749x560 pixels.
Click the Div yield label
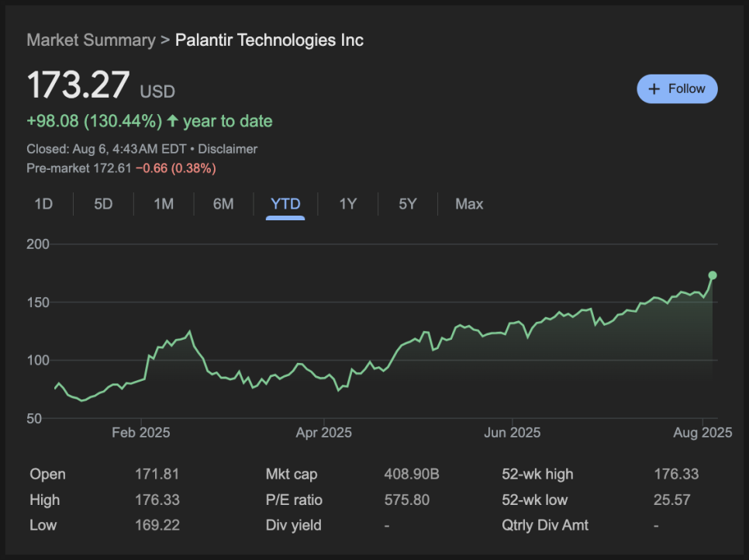pyautogui.click(x=293, y=525)
